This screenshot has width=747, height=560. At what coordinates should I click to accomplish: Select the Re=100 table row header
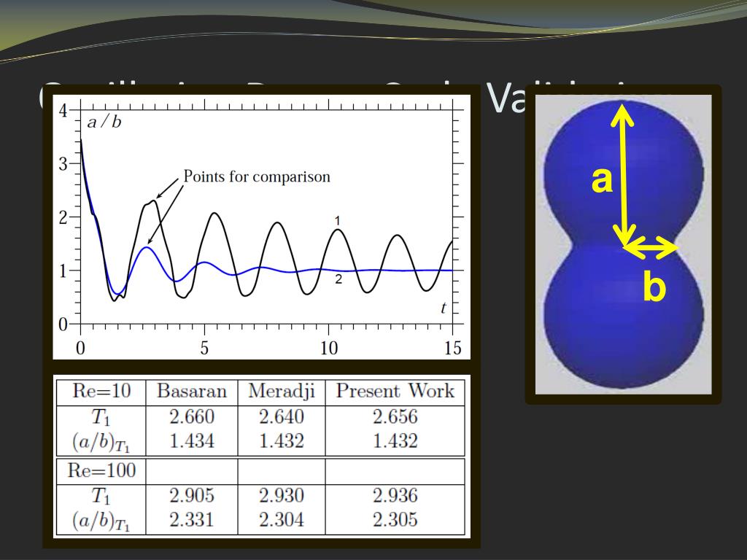[x=101, y=471]
